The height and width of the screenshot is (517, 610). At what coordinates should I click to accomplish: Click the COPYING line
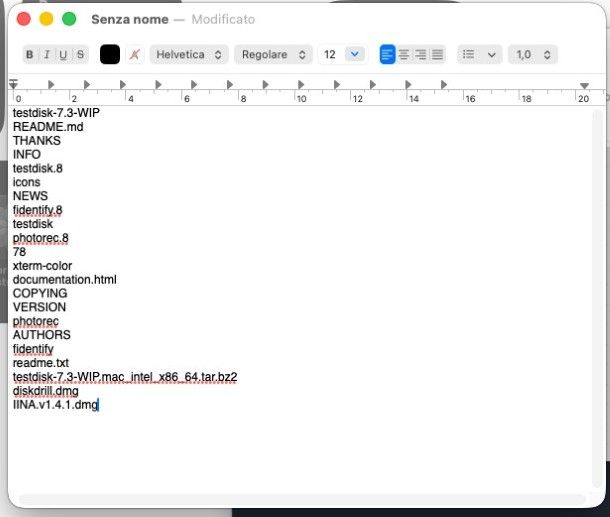pyautogui.click(x=40, y=293)
